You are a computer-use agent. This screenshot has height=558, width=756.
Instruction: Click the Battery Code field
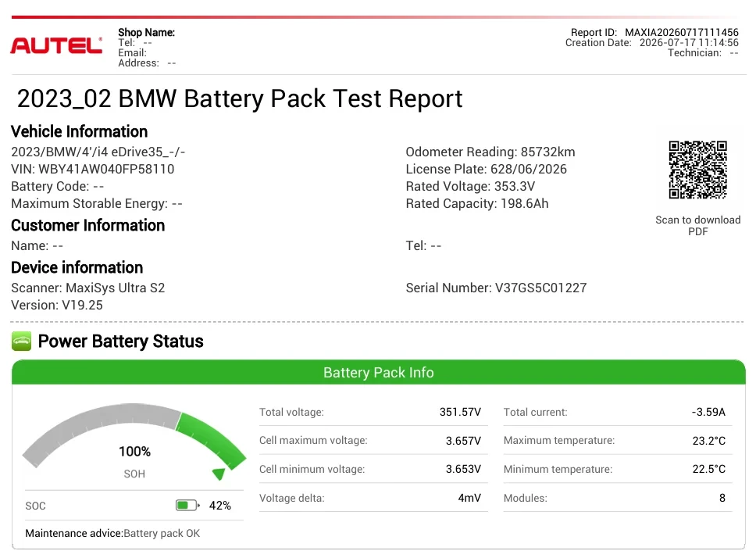click(x=57, y=187)
